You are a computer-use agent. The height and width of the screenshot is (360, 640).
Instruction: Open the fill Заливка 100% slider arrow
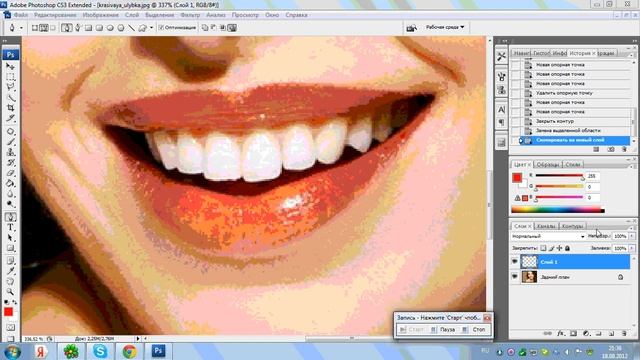632,248
